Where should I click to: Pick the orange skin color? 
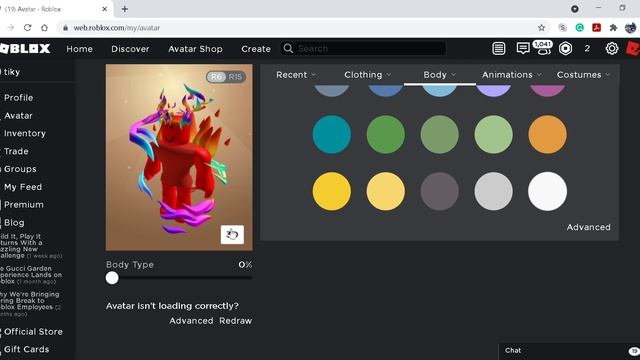click(x=547, y=134)
